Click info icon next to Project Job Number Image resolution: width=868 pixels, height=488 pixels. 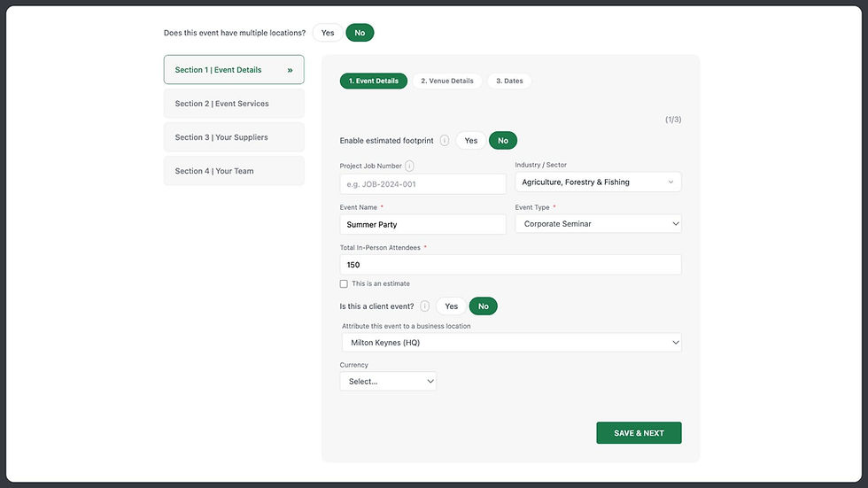tap(409, 166)
